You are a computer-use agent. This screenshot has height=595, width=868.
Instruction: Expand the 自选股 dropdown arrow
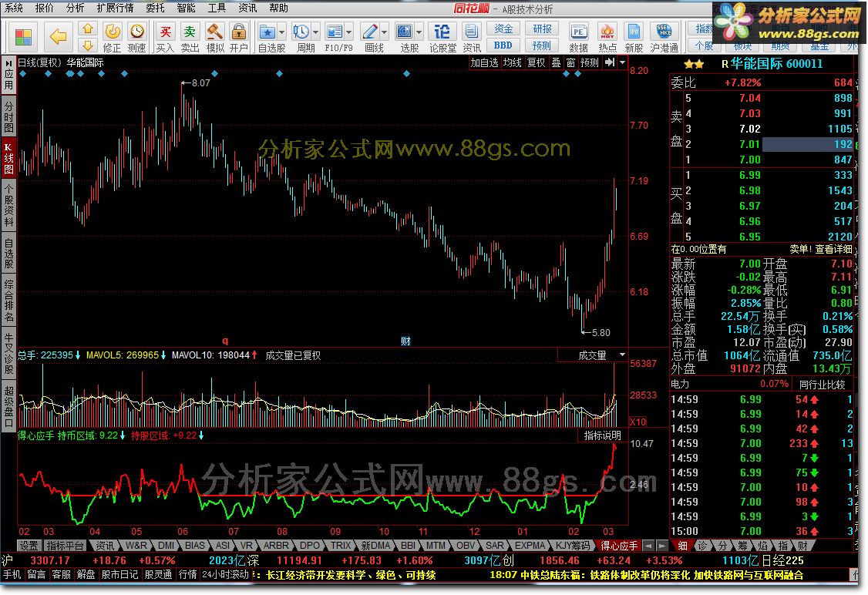tap(281, 32)
